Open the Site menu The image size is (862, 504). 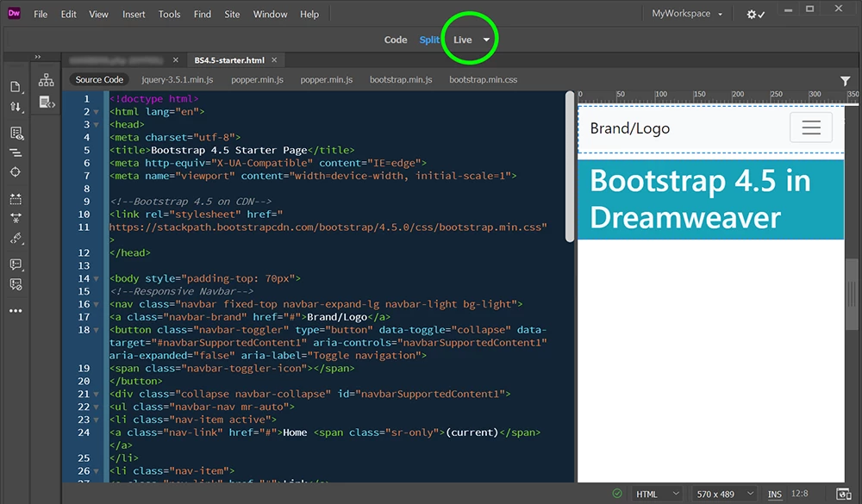(x=232, y=15)
